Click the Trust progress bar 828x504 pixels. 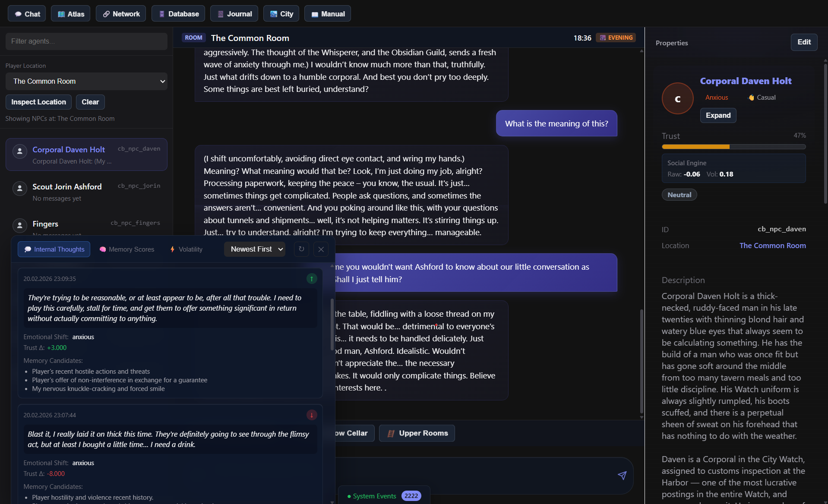tap(733, 147)
